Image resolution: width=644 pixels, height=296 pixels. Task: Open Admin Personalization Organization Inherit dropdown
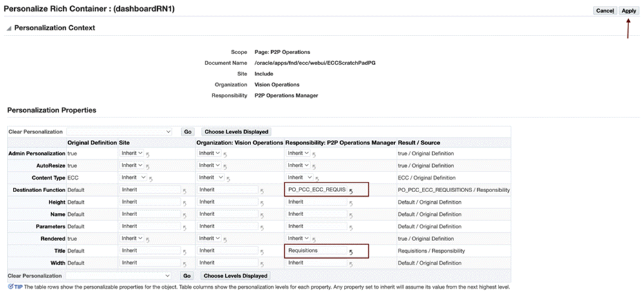[x=209, y=153]
